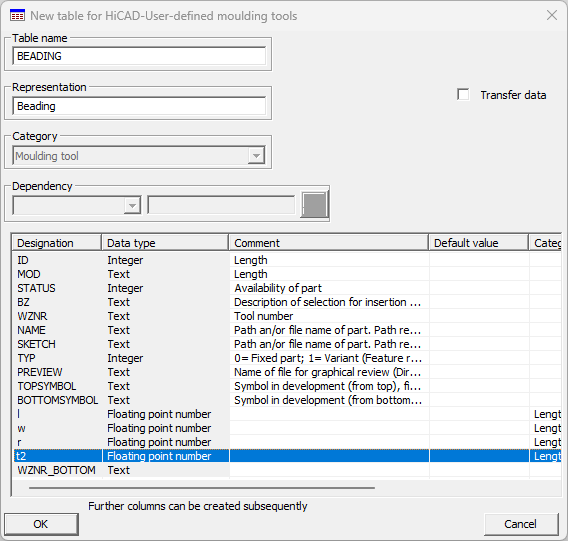Select the STATUS row in table
Screen dimensions: 568x541
coord(287,288)
